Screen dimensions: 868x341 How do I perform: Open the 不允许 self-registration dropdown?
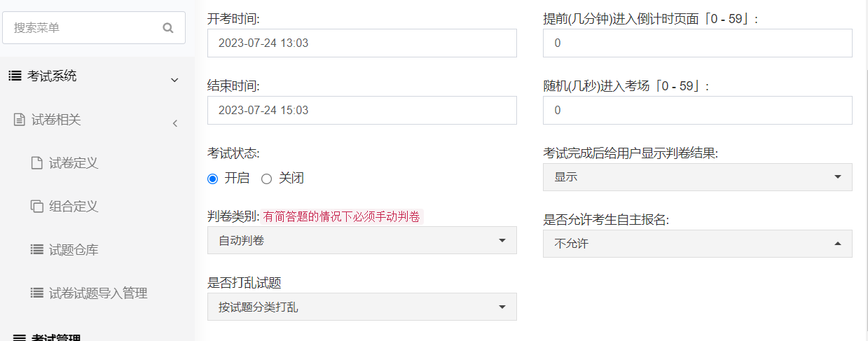pos(698,244)
